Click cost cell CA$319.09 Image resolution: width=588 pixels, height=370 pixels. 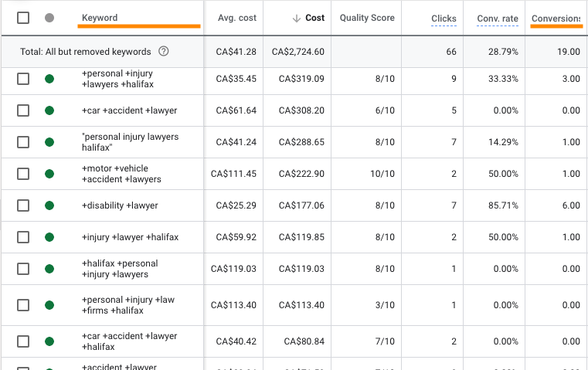(301, 79)
